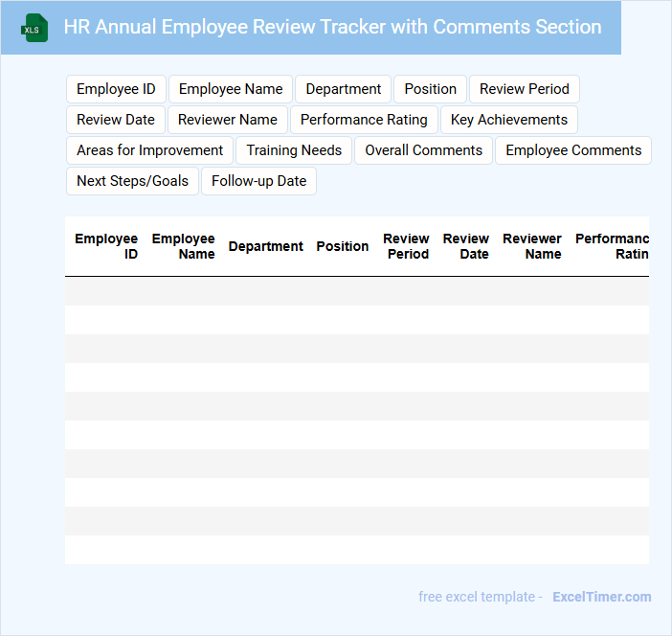Open the ExcelTimer.com link
Screen dimensions: 672x636
coord(601,597)
